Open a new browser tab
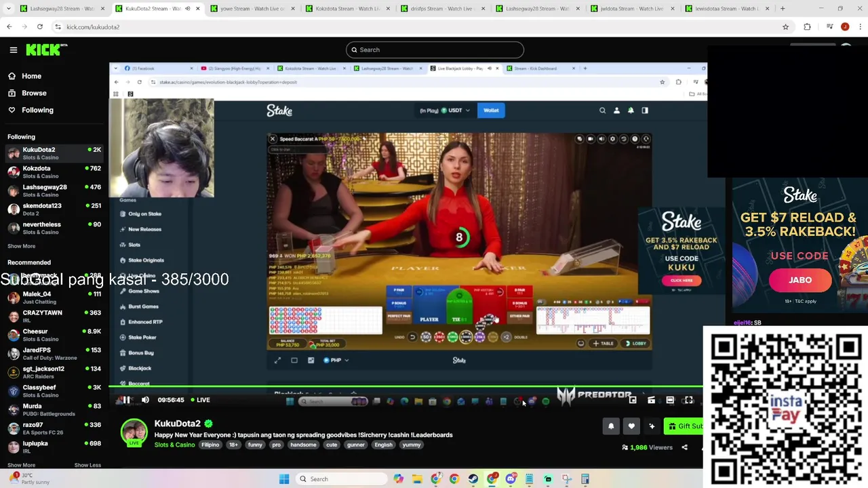 click(x=783, y=8)
